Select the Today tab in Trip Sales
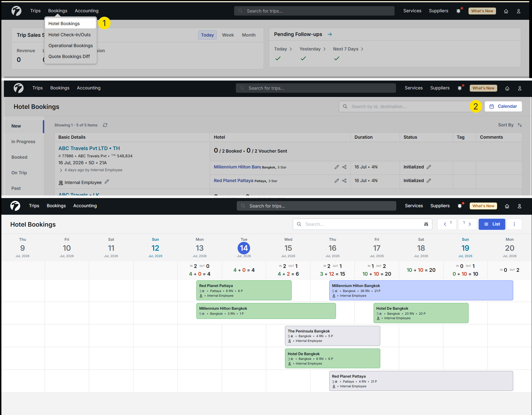The image size is (532, 415). pos(207,35)
